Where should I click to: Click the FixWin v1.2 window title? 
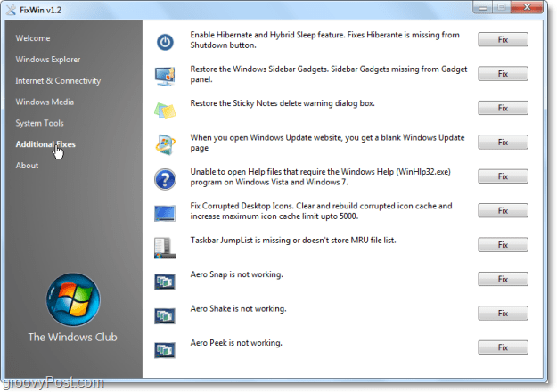pos(40,11)
